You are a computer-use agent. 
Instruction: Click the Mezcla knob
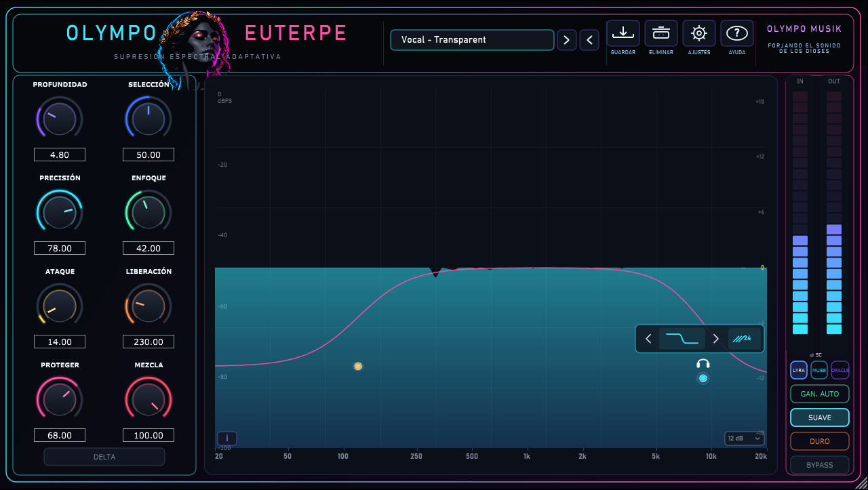tap(149, 399)
